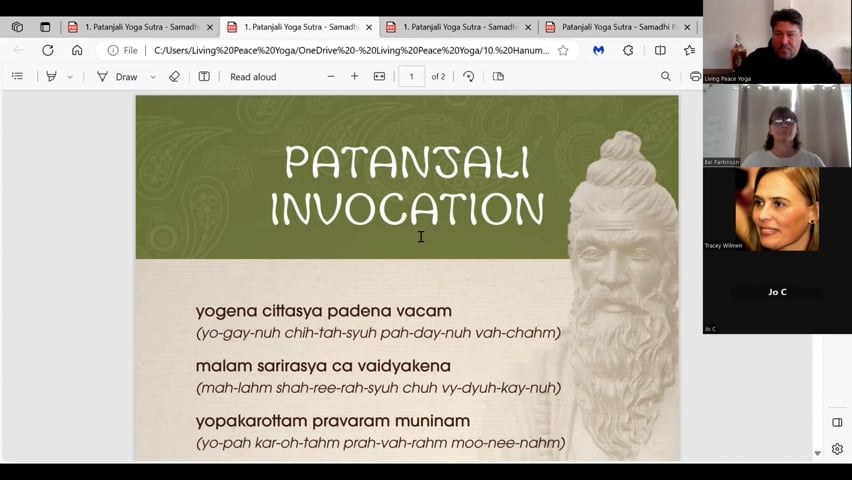Screen dimensions: 852x480
Task: Zoom out using the minus icon
Action: click(331, 76)
